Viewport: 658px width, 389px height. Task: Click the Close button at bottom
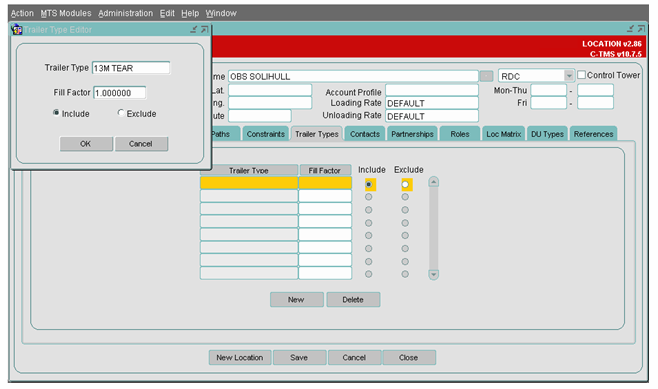tap(409, 358)
